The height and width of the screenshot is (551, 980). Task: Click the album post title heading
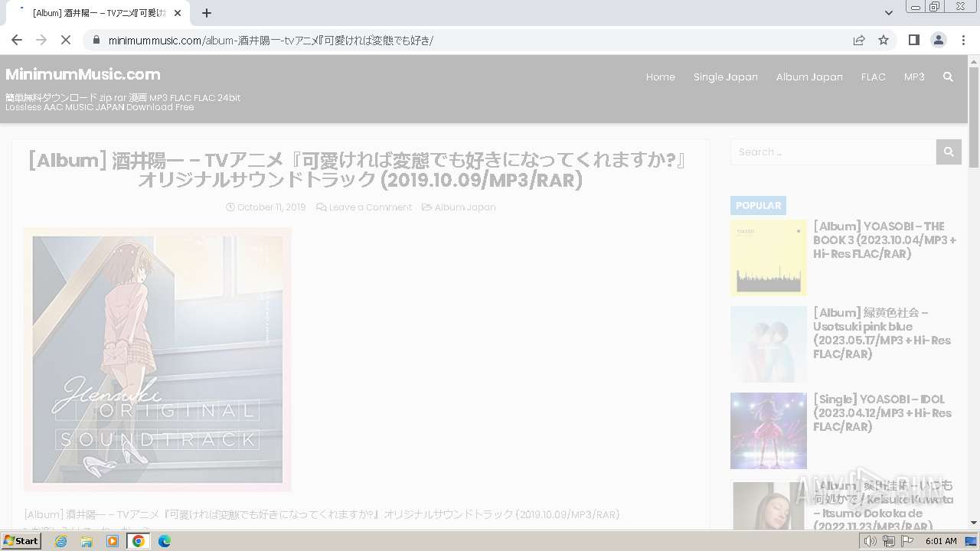[x=360, y=170]
